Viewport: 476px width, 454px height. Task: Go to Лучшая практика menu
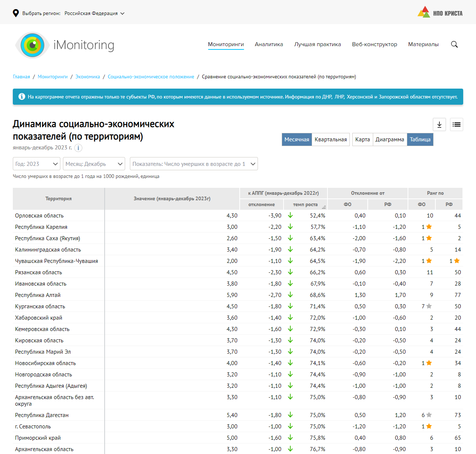(x=317, y=44)
